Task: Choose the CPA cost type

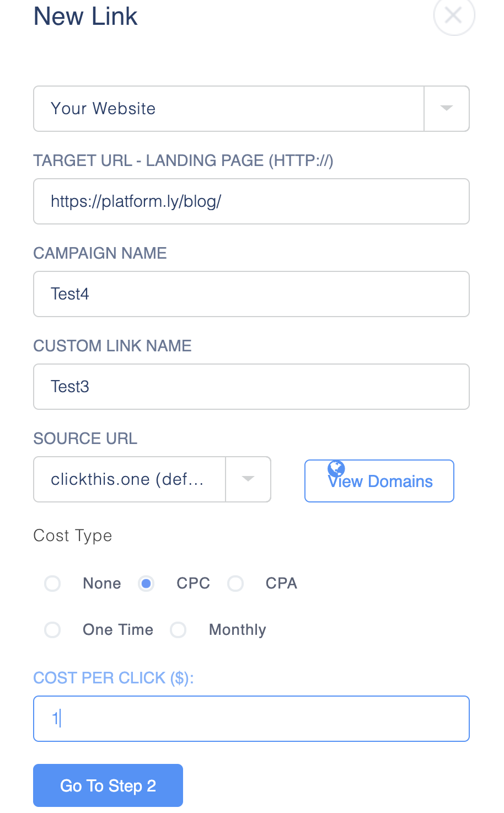Action: coord(235,583)
